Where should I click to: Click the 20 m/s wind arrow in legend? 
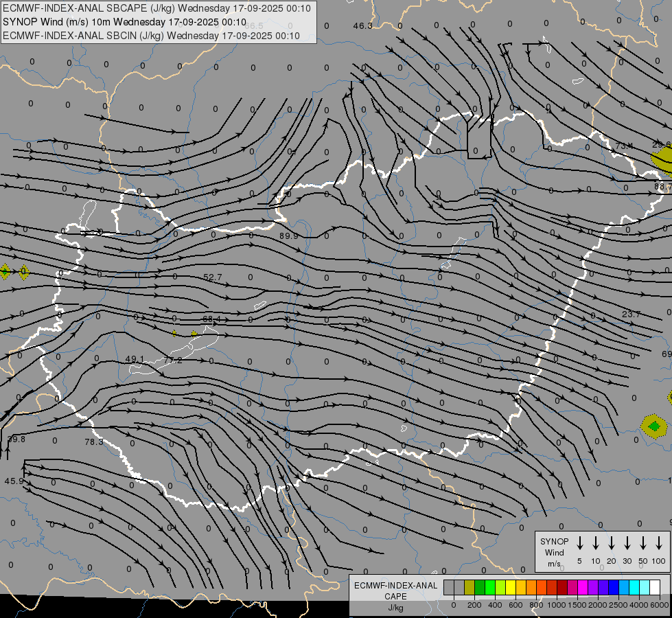[611, 543]
